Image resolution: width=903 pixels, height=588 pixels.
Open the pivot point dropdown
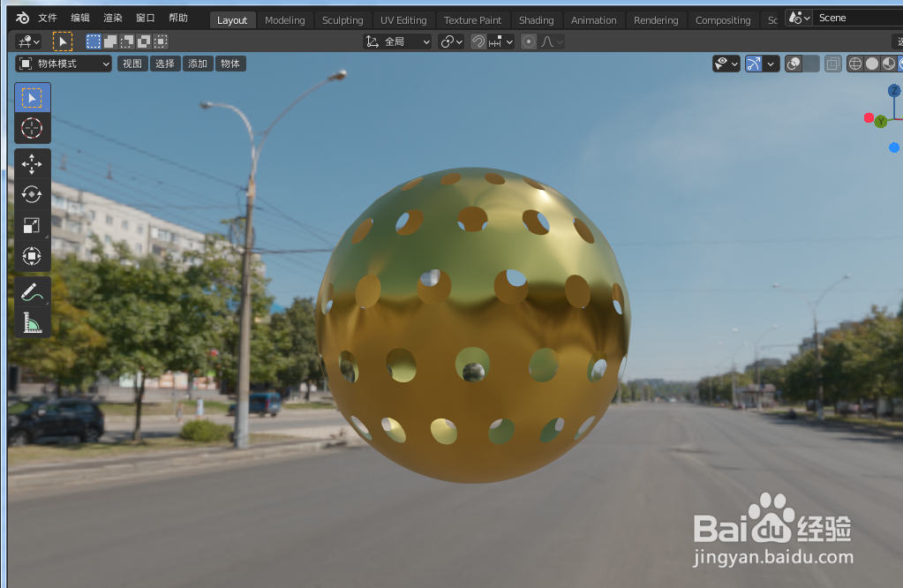point(451,41)
